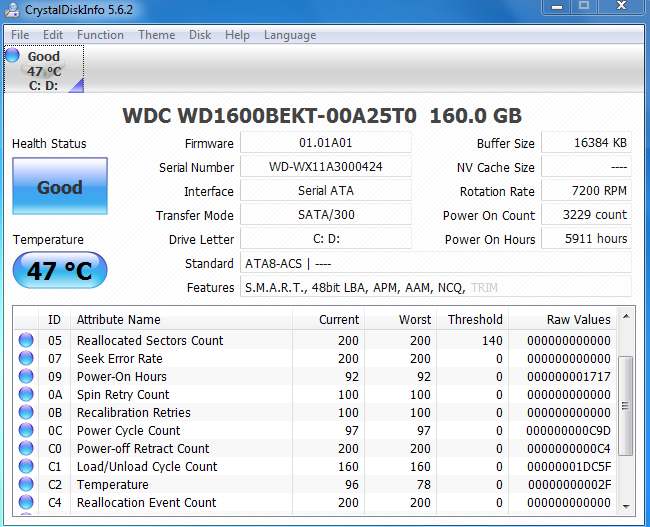Click the threshold value 140

492,340
